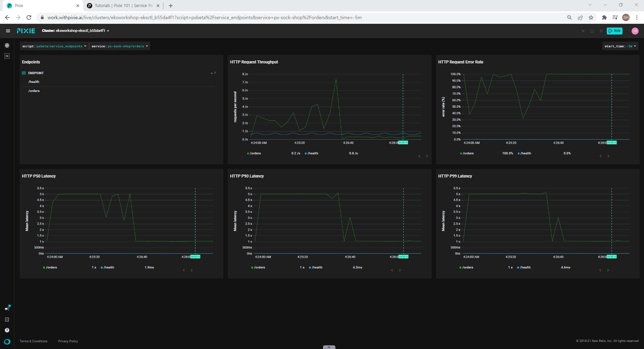Screen dimensions: 644x349
Task: Open the service px-sock-shop/orders dropdown
Action: (x=120, y=46)
